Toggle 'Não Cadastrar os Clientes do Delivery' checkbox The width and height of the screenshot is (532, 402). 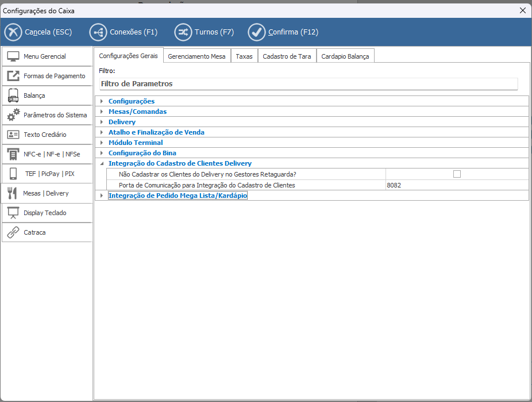457,174
